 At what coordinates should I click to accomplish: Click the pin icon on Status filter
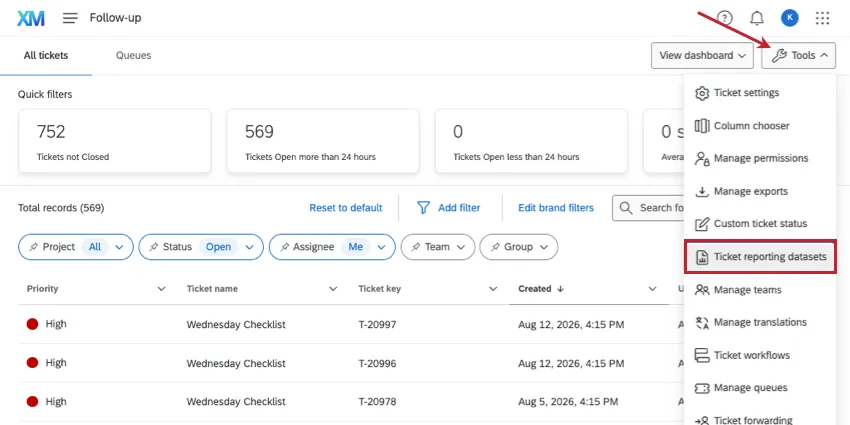154,247
